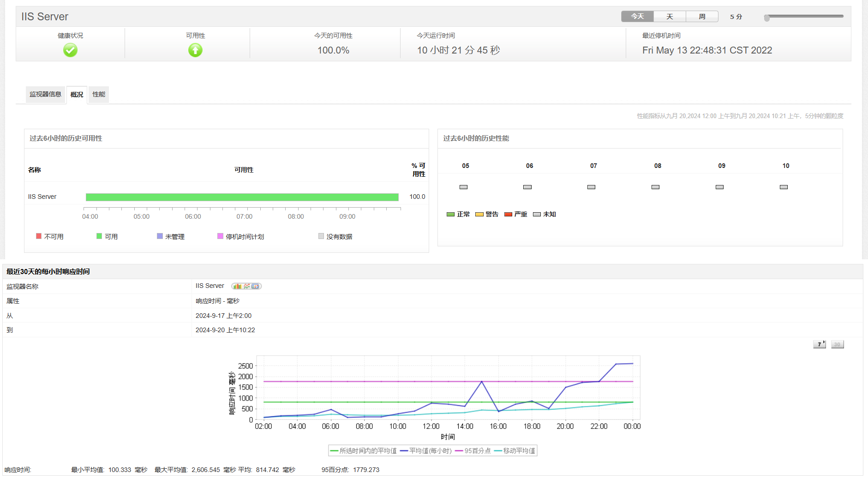Click the hour 08 performance status indicator
The image size is (868, 478).
[655, 187]
